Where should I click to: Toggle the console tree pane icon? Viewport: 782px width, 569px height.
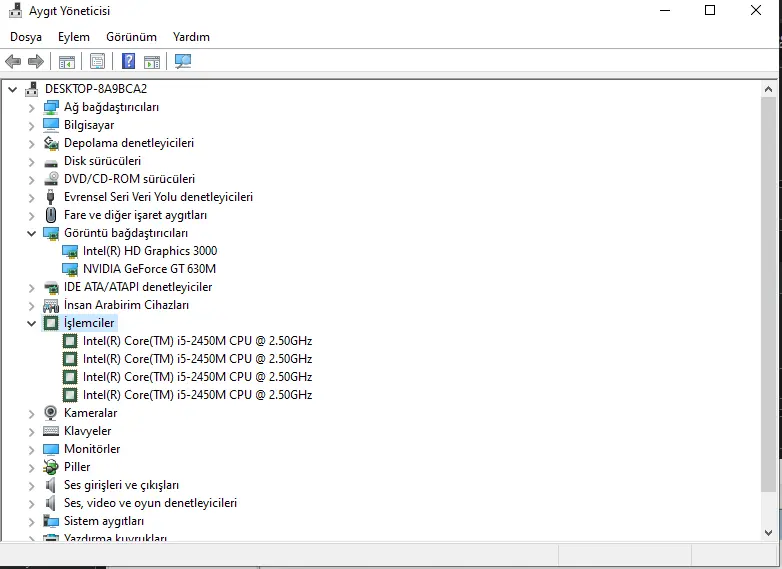tap(66, 62)
